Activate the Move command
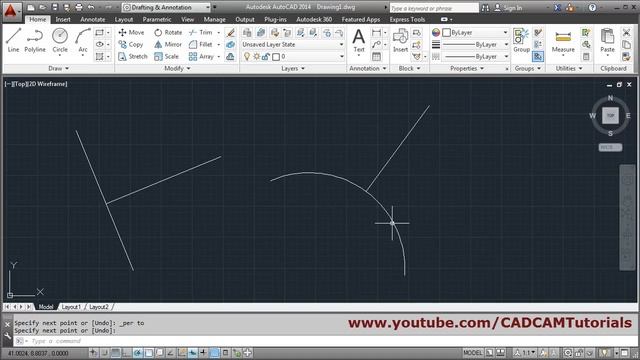640x360 pixels. point(131,32)
